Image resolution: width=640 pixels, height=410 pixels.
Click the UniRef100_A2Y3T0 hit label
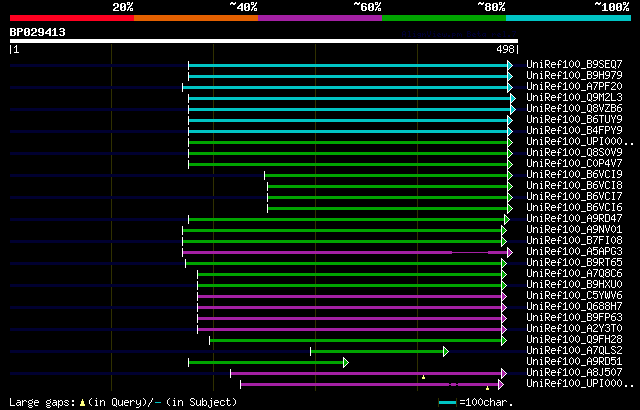pyautogui.click(x=574, y=329)
